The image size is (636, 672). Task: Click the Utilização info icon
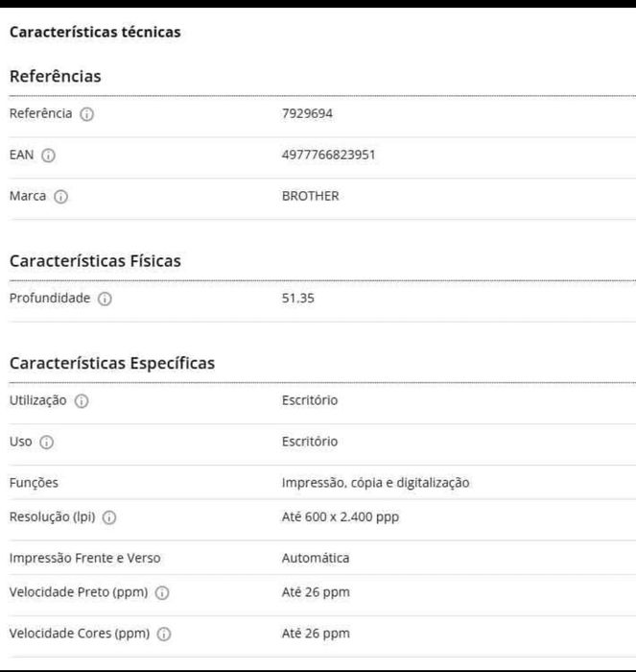(82, 401)
